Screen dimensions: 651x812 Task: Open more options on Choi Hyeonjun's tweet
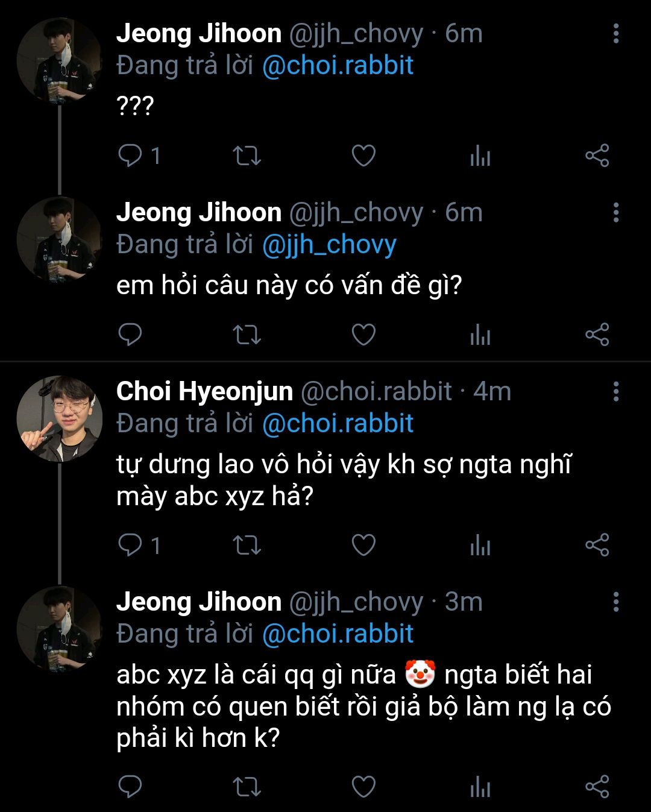tap(615, 392)
